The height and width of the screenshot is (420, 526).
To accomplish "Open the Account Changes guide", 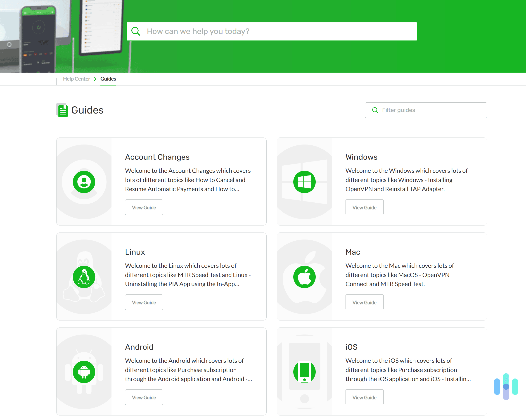I will coord(144,207).
